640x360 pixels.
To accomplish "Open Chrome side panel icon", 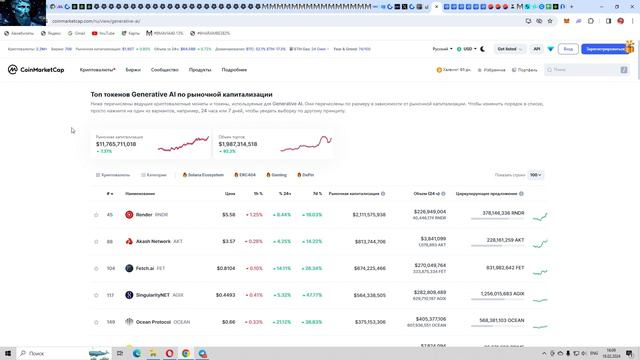I will click(608, 21).
